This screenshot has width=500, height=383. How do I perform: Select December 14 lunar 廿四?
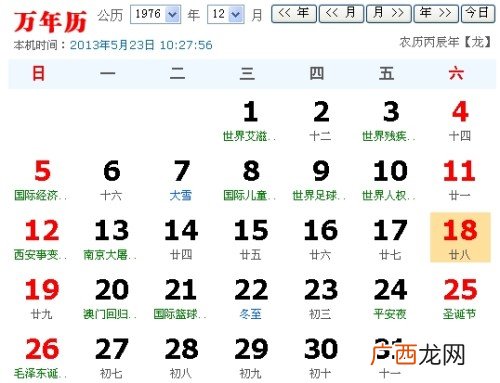[x=181, y=239]
